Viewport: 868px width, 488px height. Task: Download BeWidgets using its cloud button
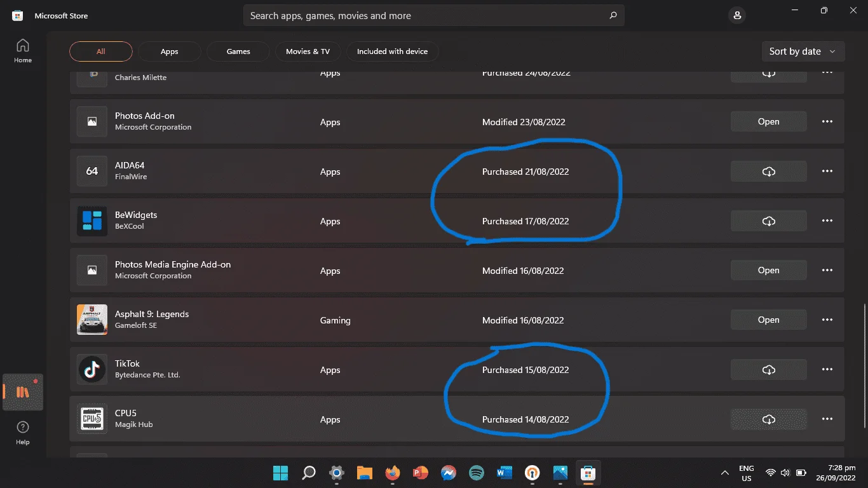(x=769, y=221)
